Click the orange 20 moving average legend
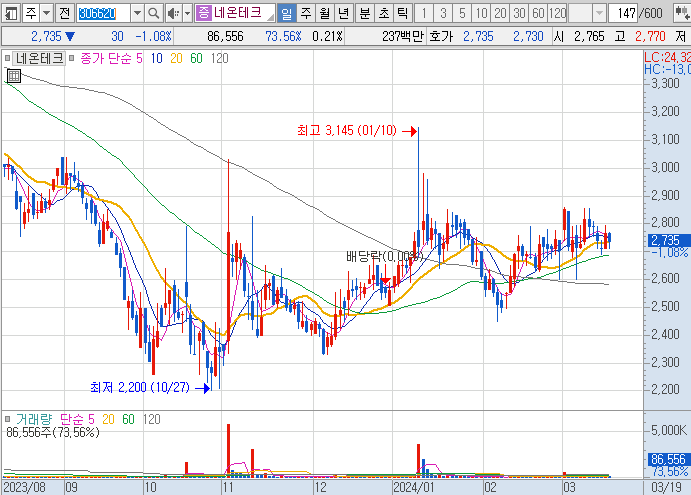This screenshot has width=691, height=495. 176,58
